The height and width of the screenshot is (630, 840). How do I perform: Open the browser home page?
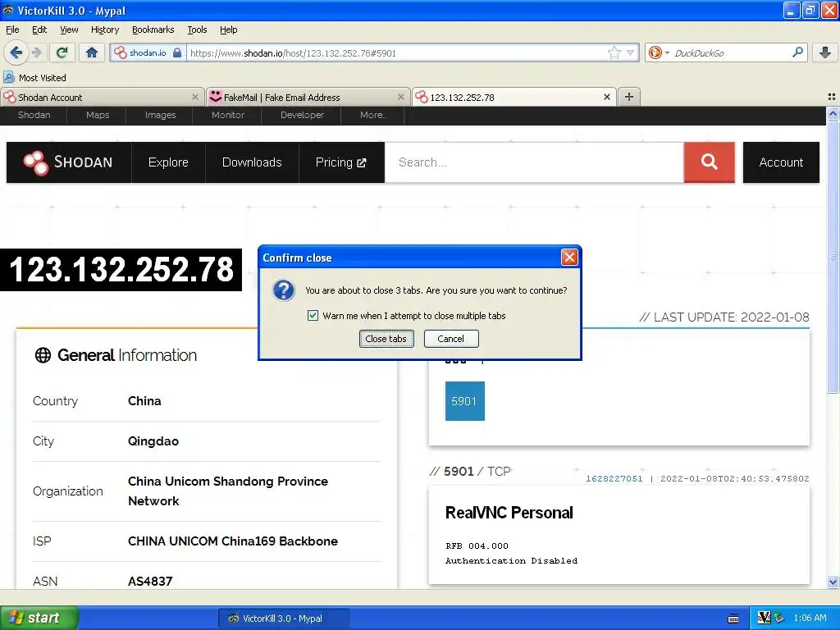(92, 52)
